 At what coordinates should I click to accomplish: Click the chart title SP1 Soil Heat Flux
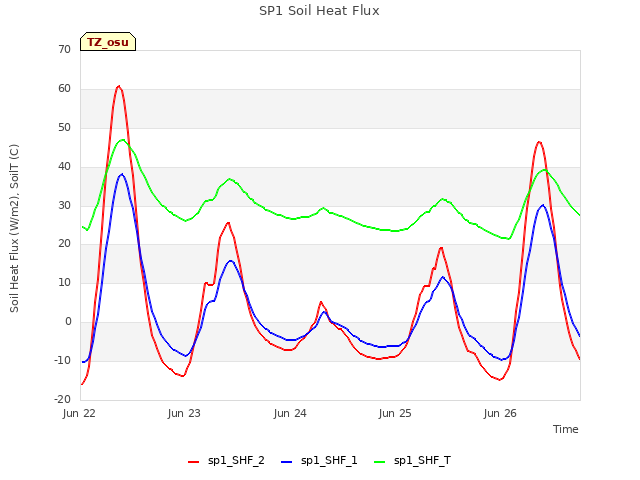[x=319, y=11]
